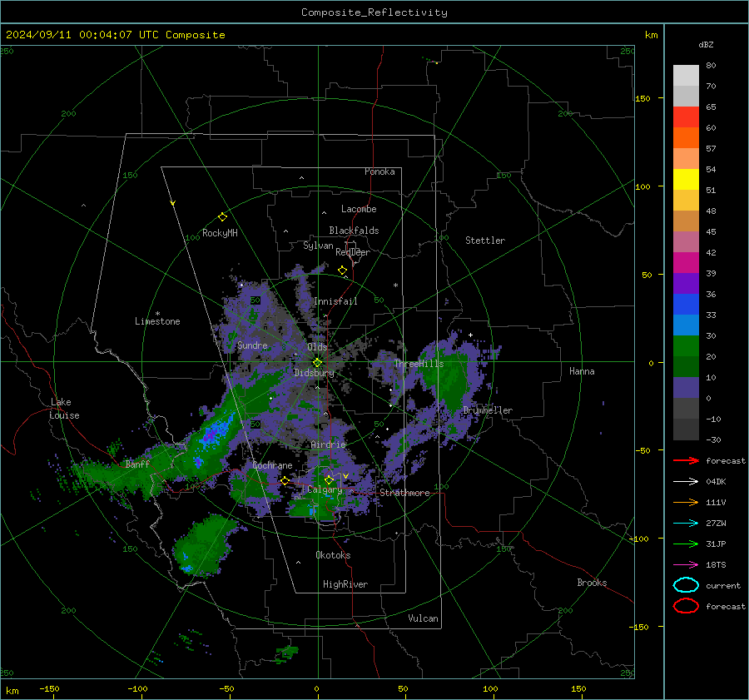Viewport: 749px width, 700px height.
Task: Click the Drumheller city label
Action: (488, 410)
